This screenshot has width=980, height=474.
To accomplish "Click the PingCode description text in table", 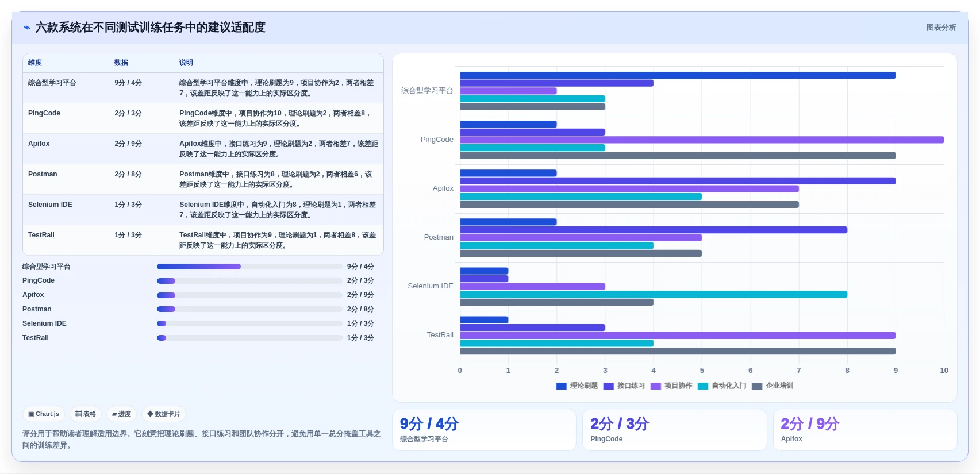I will 275,118.
